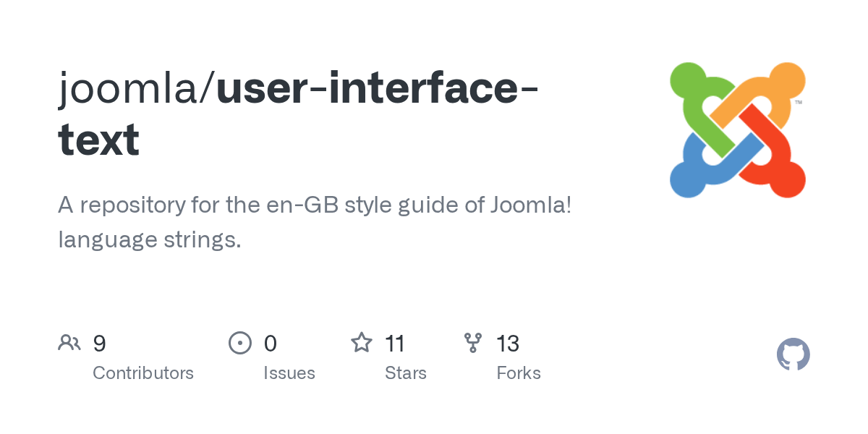
Task: Select the Stars label
Action: point(406,373)
